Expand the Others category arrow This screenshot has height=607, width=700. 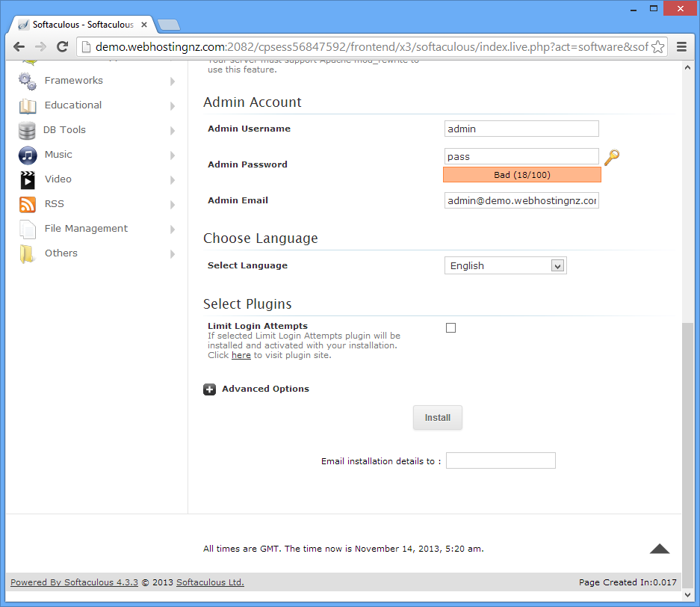(x=173, y=254)
